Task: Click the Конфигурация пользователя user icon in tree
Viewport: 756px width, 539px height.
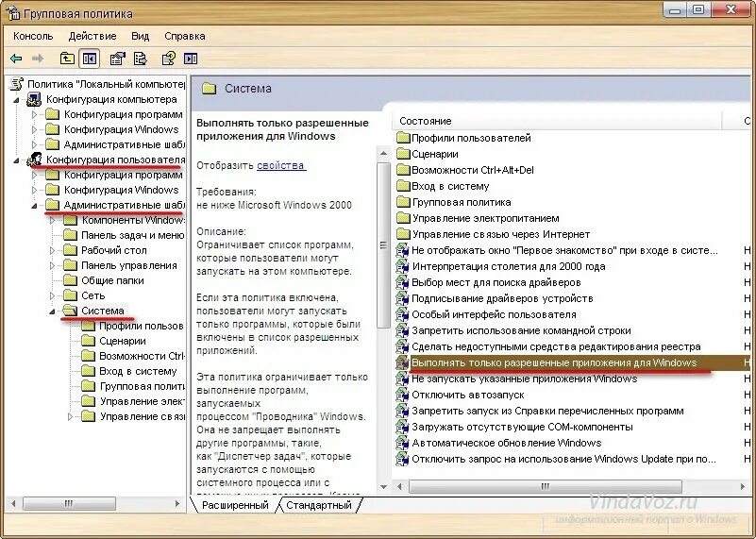Action: pyautogui.click(x=34, y=160)
